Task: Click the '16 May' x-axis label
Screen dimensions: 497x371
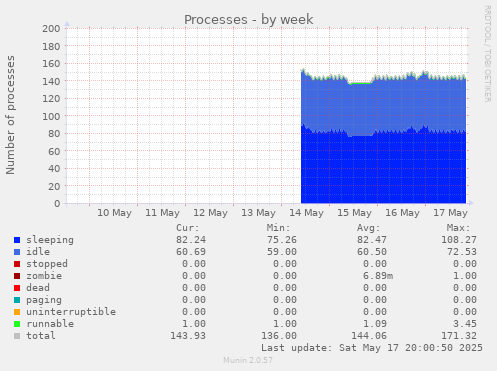Action: [x=402, y=213]
